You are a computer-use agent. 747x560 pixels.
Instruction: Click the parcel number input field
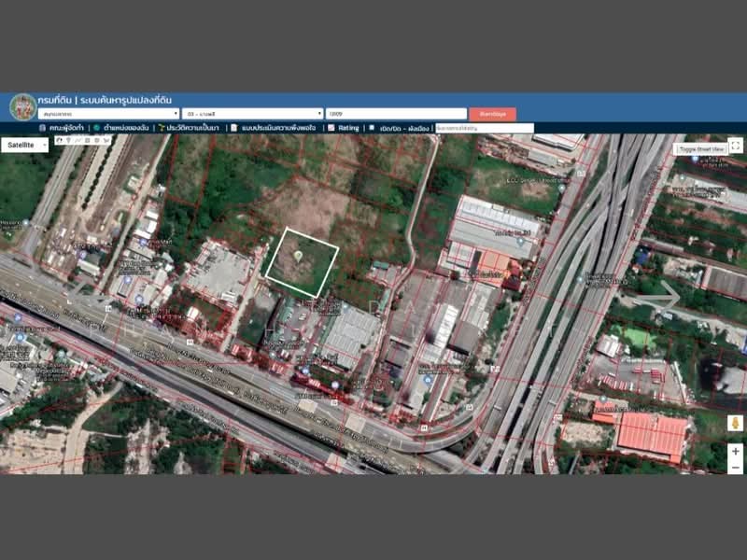395,114
